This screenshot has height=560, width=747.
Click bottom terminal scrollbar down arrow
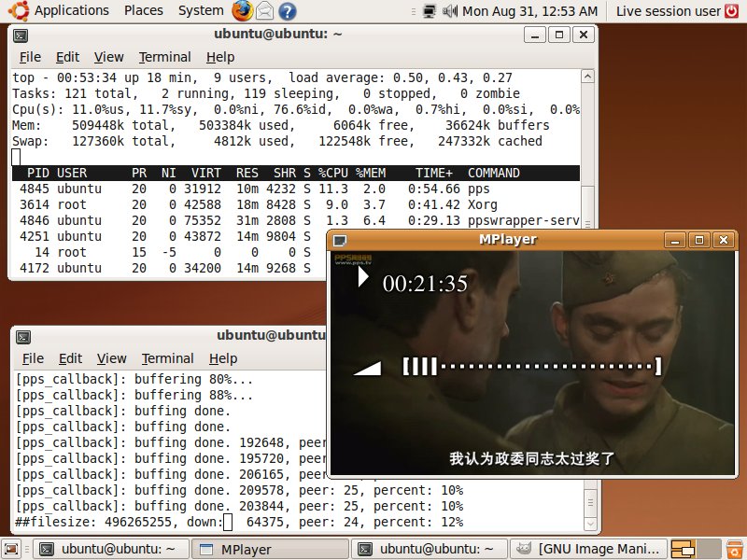click(x=591, y=524)
